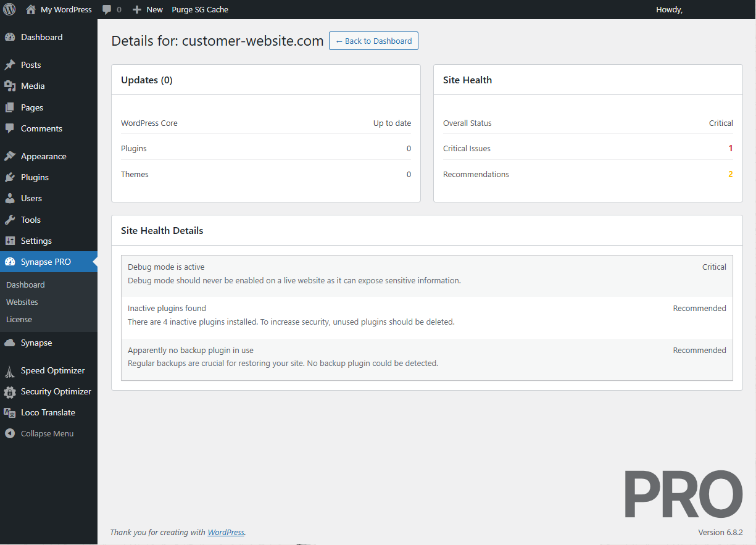Click the plus icon for New content
The width and height of the screenshot is (756, 545).
(137, 9)
